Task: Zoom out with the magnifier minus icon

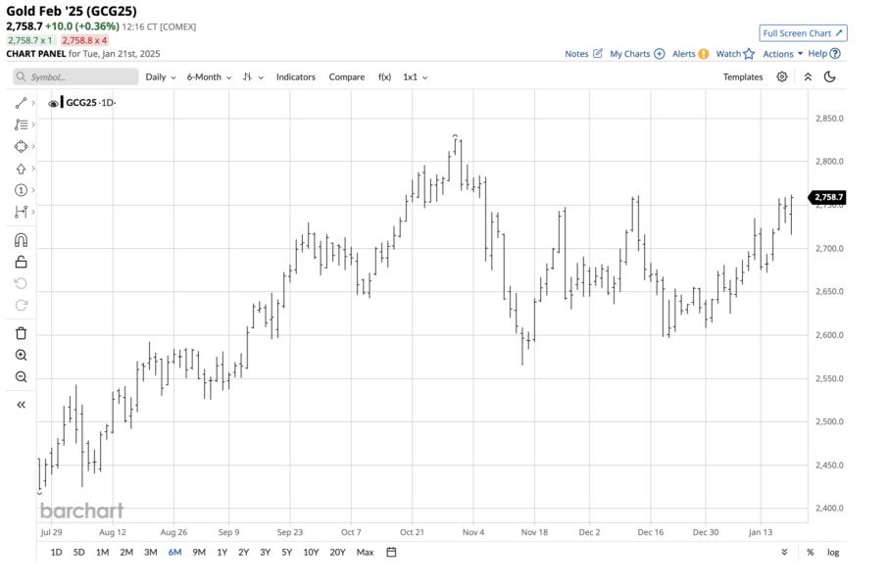Action: click(21, 377)
